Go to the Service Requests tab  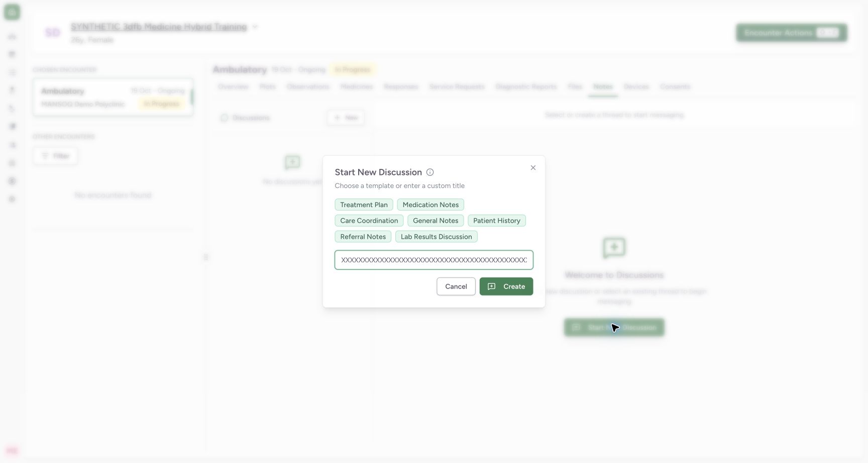[457, 87]
